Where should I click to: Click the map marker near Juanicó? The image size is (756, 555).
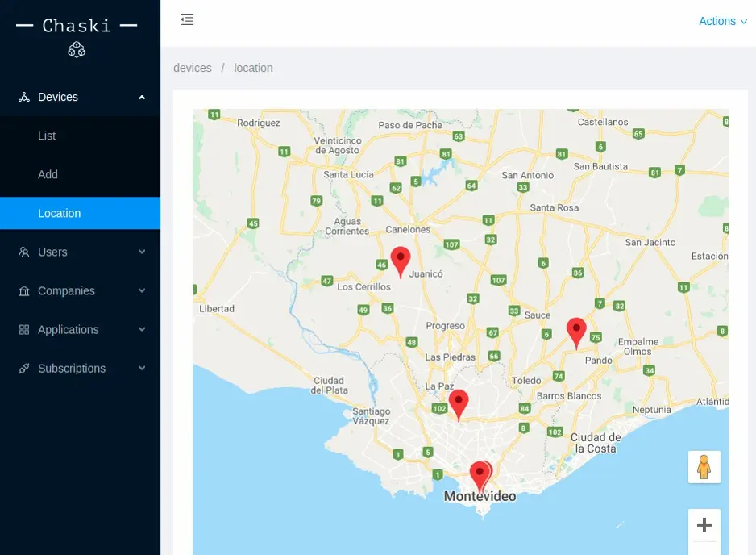coord(400,261)
